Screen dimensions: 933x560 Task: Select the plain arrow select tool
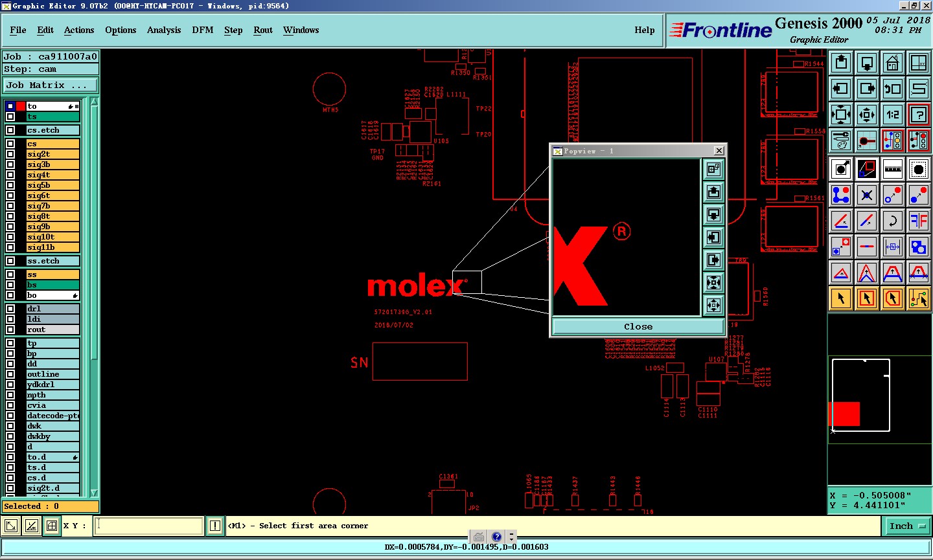click(841, 298)
